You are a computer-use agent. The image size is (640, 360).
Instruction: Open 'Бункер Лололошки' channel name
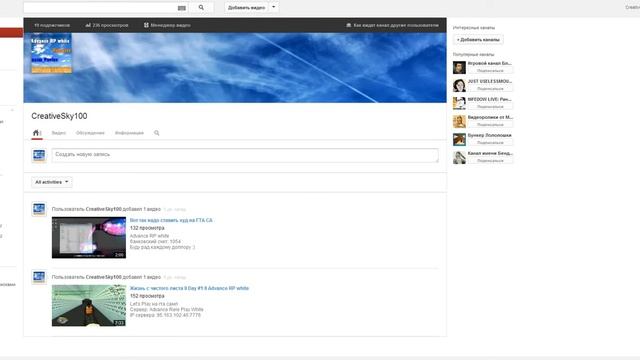coord(489,136)
